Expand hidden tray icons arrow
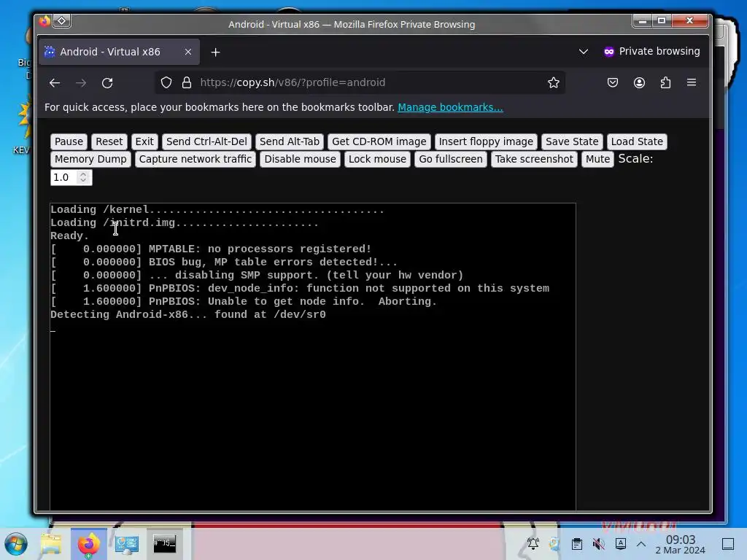Screen dimensions: 747x560 click(x=641, y=543)
